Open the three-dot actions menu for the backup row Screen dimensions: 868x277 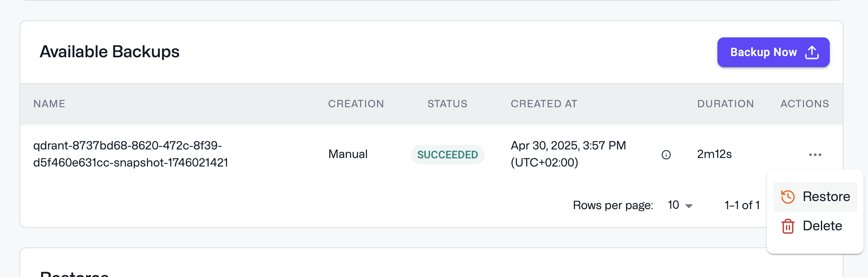(x=815, y=154)
